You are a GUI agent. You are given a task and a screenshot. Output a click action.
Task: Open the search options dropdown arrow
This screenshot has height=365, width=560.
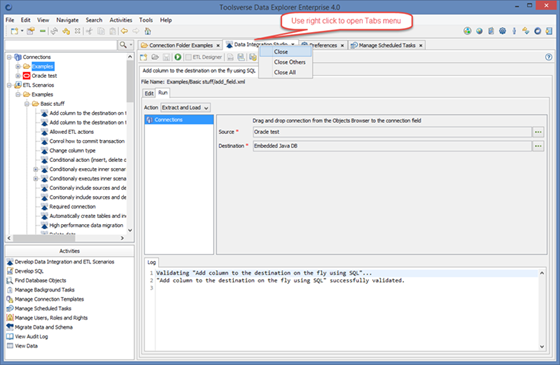(131, 45)
